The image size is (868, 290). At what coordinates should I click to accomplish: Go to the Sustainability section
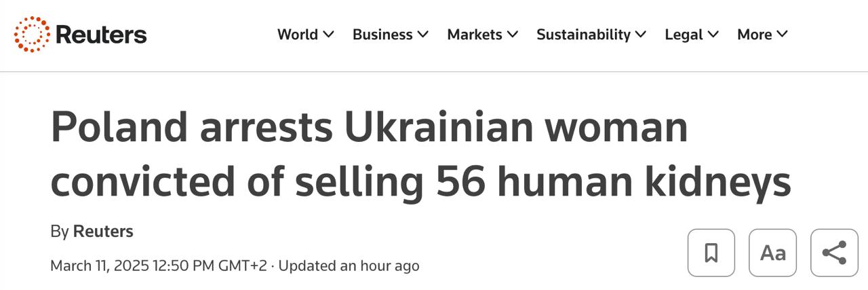click(x=583, y=35)
